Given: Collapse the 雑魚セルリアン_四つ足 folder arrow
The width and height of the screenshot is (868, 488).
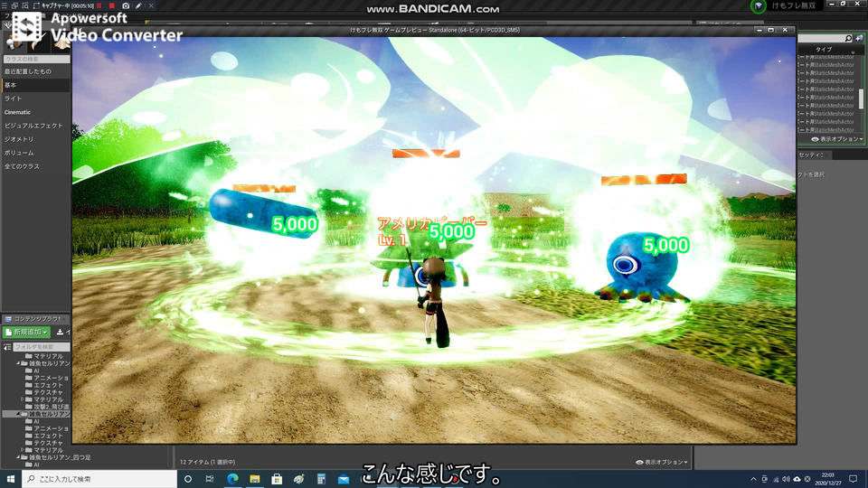Looking at the screenshot, I should tap(17, 457).
